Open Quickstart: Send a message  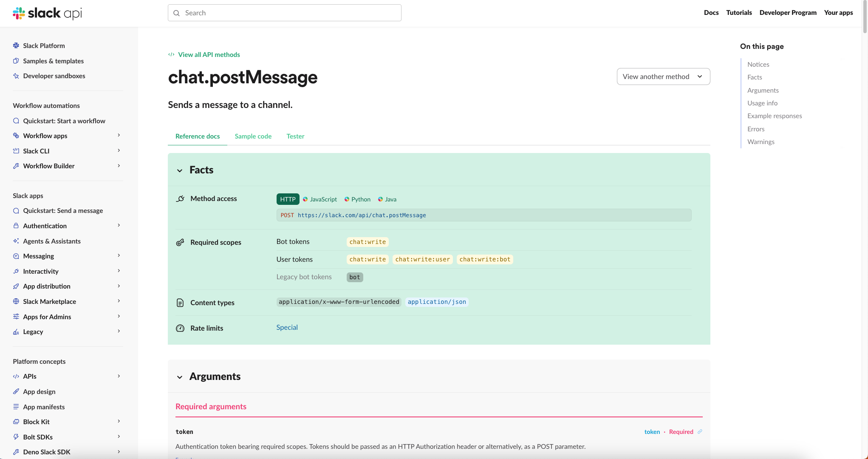[x=63, y=210]
